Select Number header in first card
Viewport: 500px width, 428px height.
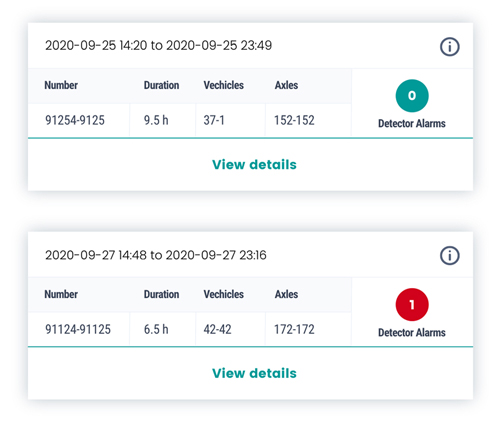coord(61,85)
